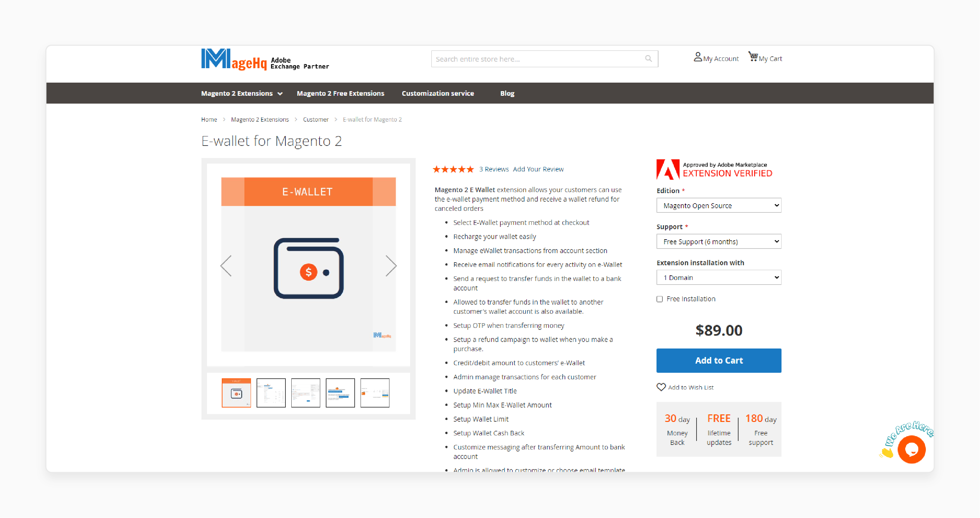The width and height of the screenshot is (980, 518).
Task: Show next product image arrow
Action: [391, 266]
